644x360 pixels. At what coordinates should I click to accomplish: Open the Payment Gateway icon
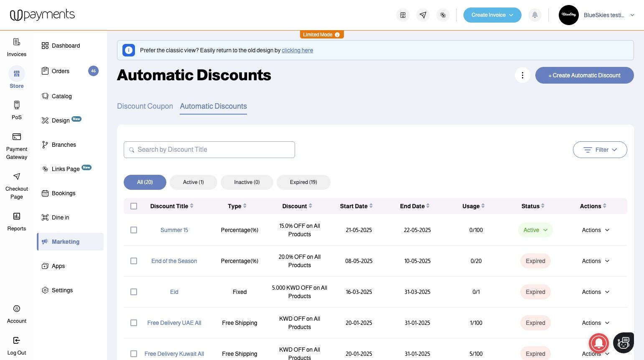(x=17, y=137)
